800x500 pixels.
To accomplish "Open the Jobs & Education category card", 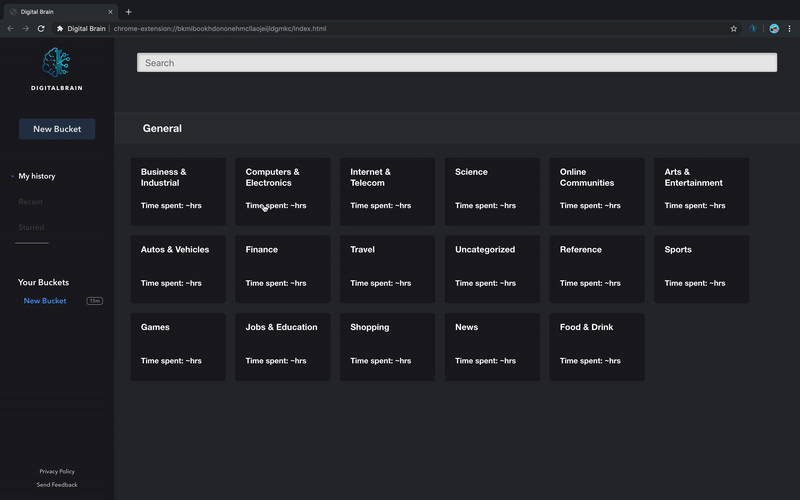I will click(x=283, y=346).
